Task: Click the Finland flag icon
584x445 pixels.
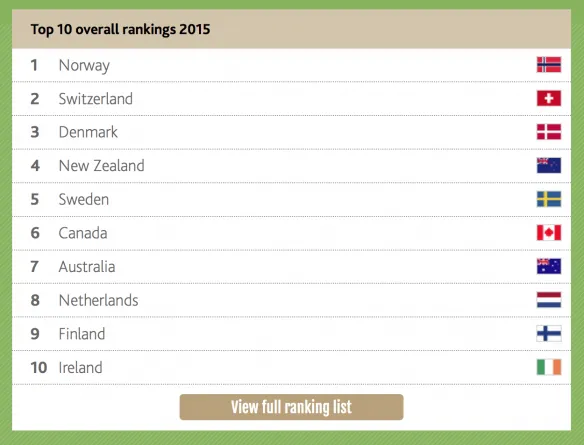Action: (549, 333)
